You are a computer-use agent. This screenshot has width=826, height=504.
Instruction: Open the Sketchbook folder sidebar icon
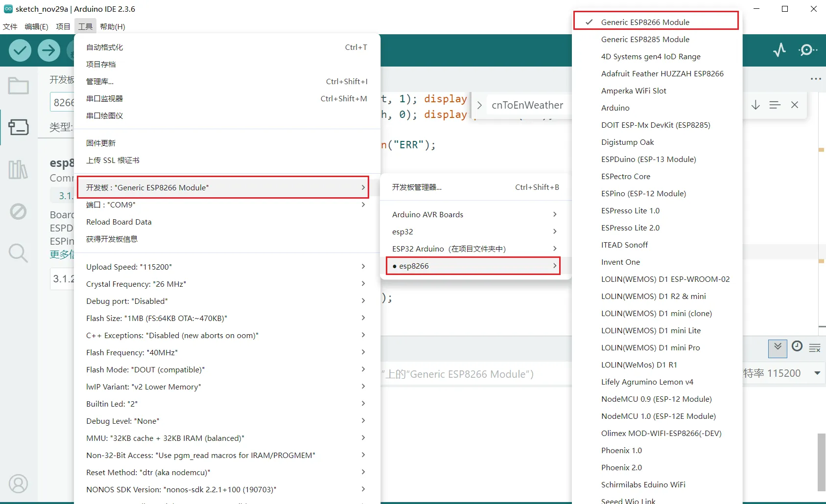tap(19, 86)
